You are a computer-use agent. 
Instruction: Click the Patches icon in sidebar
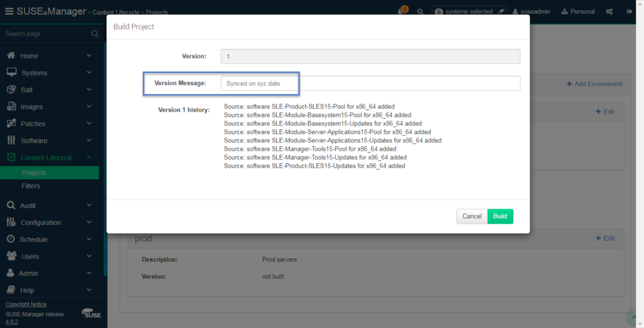(11, 123)
